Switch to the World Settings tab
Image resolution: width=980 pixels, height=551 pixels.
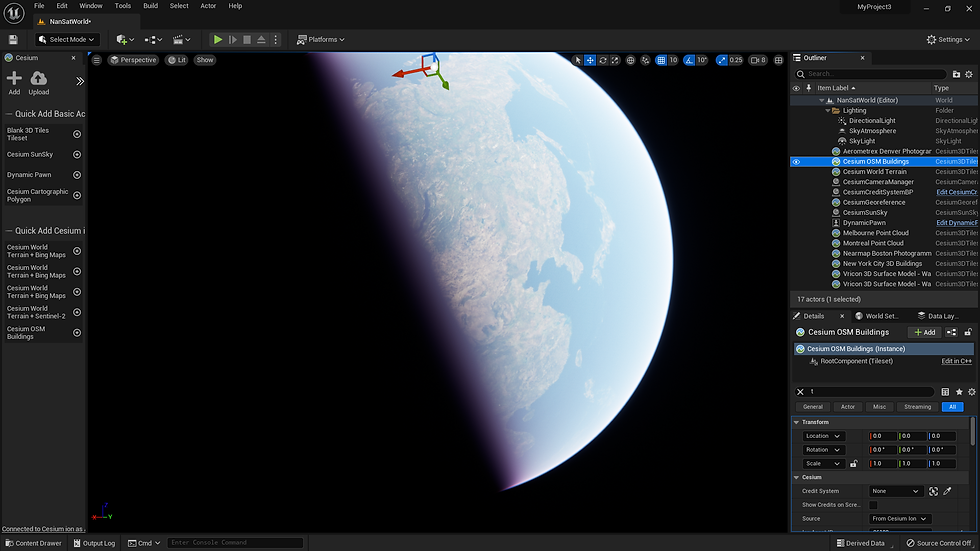876,316
